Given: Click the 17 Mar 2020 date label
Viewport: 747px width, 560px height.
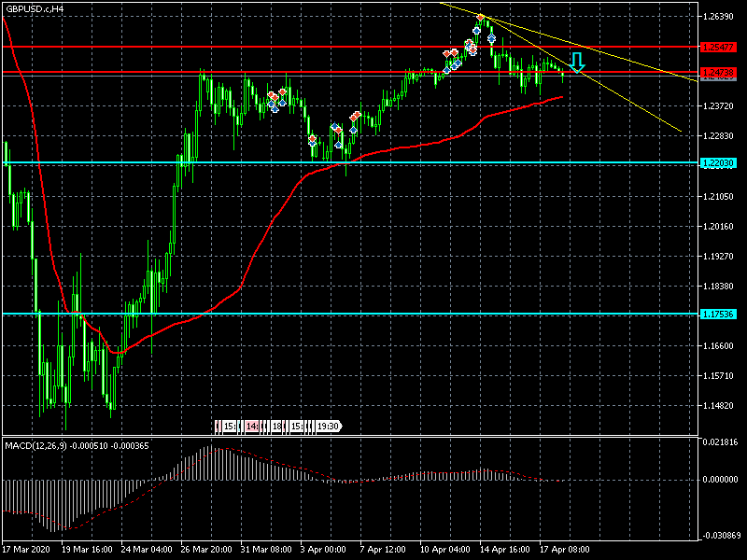Looking at the screenshot, I should (x=26, y=550).
